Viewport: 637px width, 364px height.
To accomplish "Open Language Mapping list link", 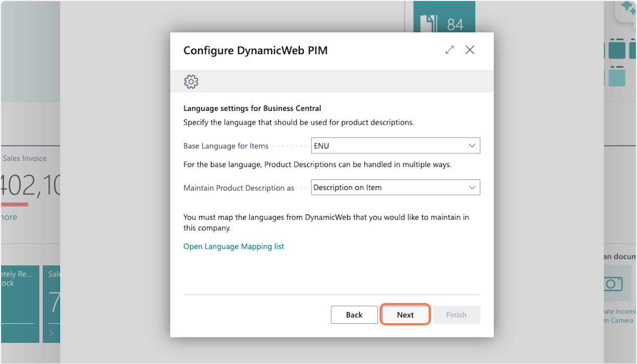I will (x=234, y=246).
